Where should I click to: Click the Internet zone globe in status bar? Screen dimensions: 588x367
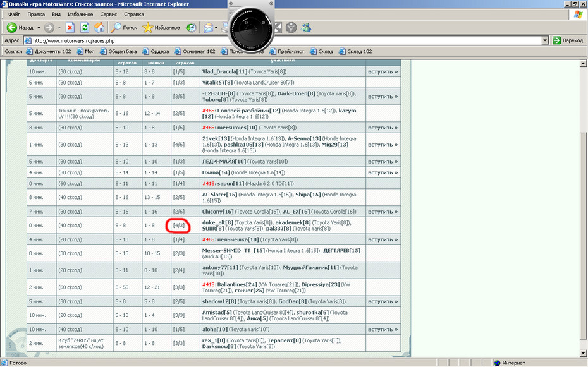point(497,363)
